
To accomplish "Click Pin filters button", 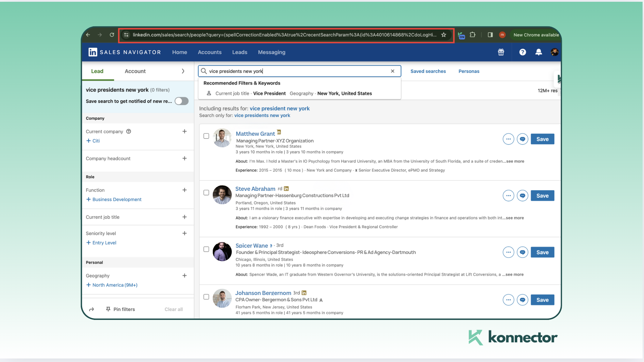I will 120,309.
